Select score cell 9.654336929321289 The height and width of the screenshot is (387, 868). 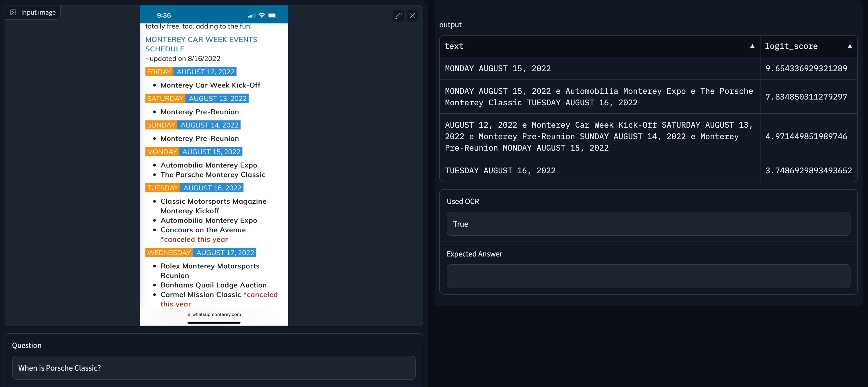coord(809,69)
